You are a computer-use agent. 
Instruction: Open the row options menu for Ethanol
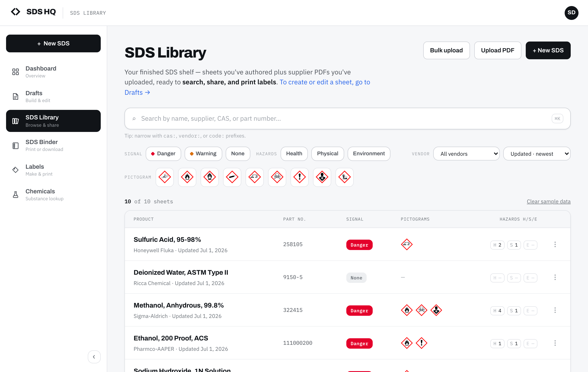[555, 343]
